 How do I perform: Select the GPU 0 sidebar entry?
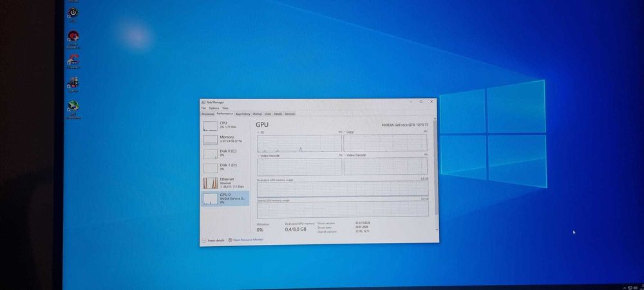[225, 198]
